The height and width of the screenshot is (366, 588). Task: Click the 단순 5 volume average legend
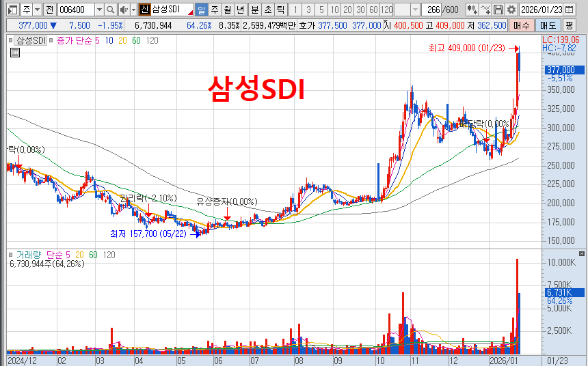coord(58,255)
